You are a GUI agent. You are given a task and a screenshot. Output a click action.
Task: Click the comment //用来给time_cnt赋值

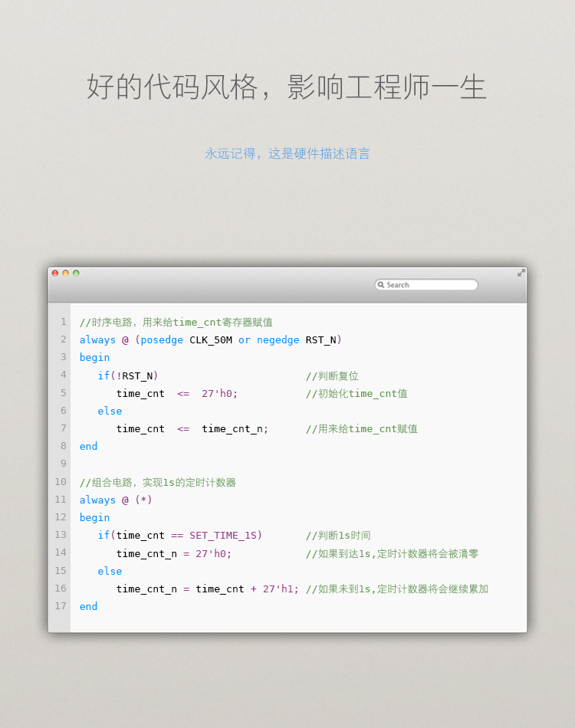[x=362, y=429]
